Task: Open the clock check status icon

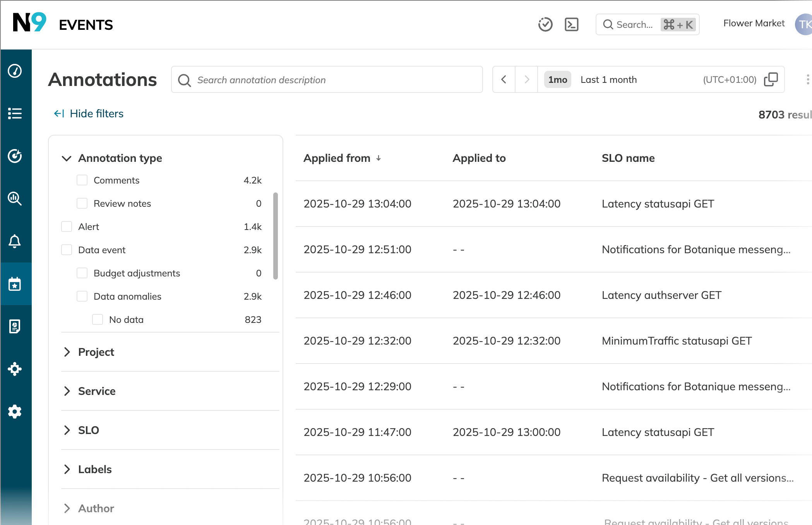Action: [545, 24]
